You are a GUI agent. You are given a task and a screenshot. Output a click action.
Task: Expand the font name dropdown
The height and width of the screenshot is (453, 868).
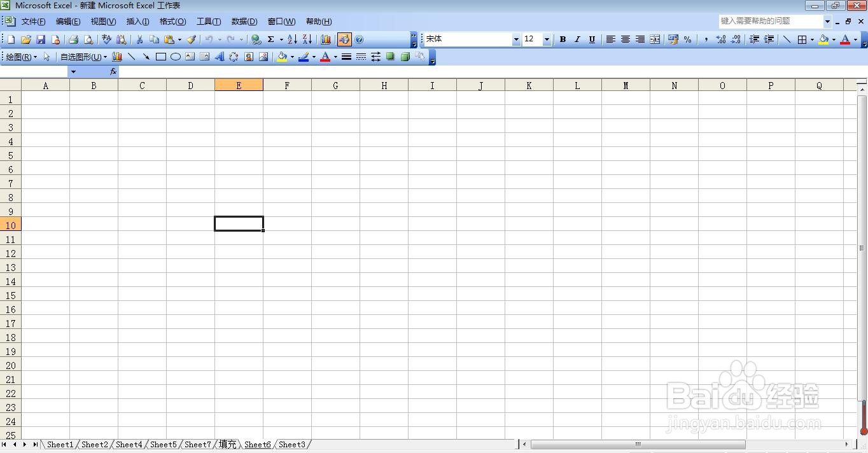516,39
